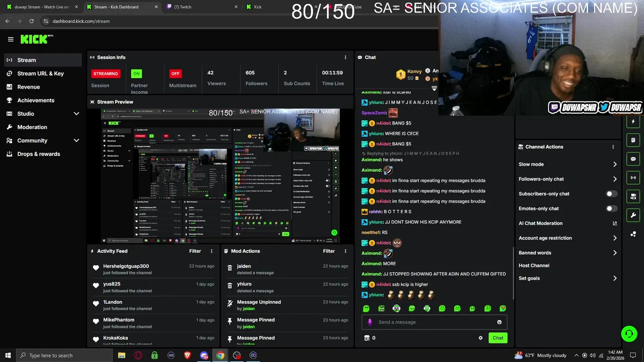Open Session Info three-dot options menu
Viewport: 644px width, 362px height.
coord(345,57)
